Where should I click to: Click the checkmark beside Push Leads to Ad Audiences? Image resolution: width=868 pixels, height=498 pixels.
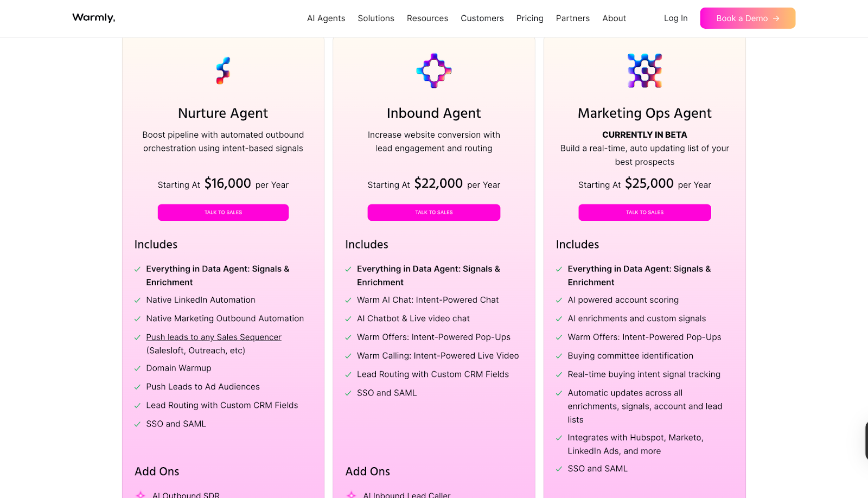coord(137,387)
